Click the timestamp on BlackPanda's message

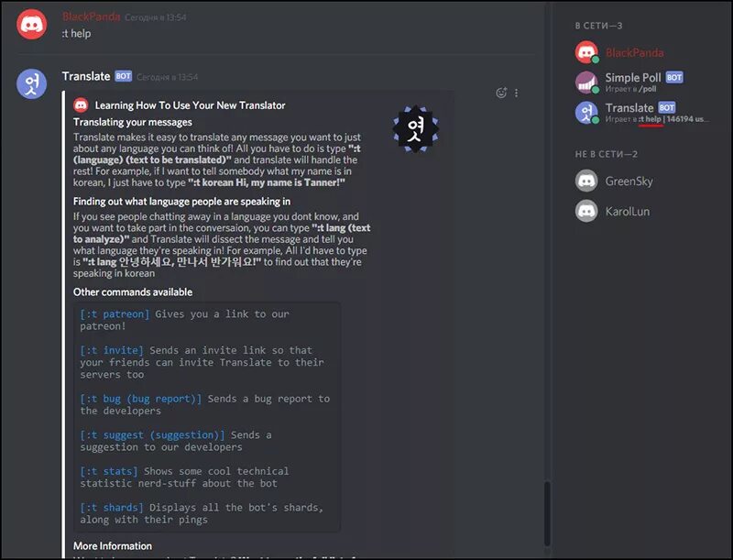(155, 17)
